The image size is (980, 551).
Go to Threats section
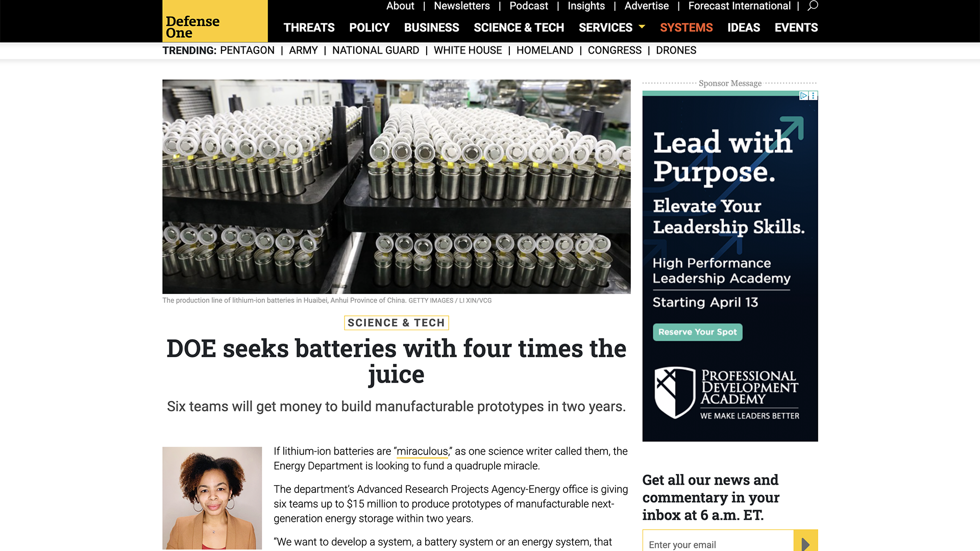tap(309, 28)
